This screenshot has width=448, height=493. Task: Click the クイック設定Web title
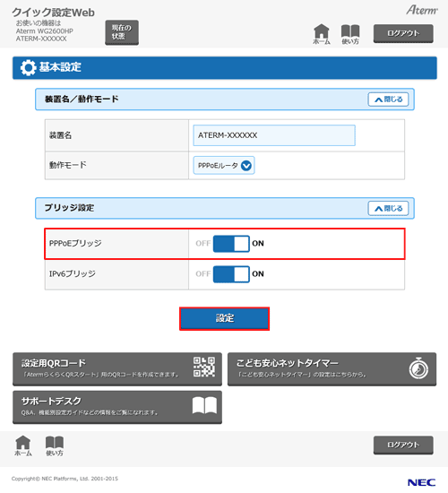tap(53, 13)
